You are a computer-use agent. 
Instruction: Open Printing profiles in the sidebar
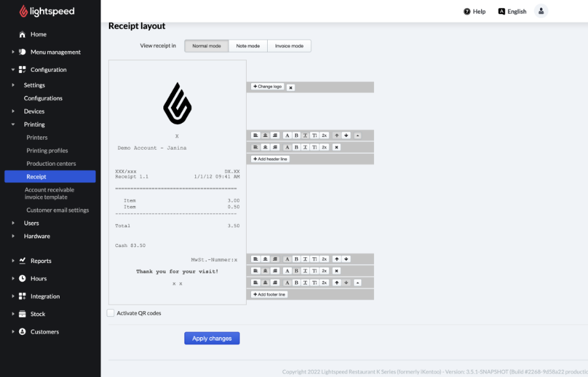click(x=47, y=150)
